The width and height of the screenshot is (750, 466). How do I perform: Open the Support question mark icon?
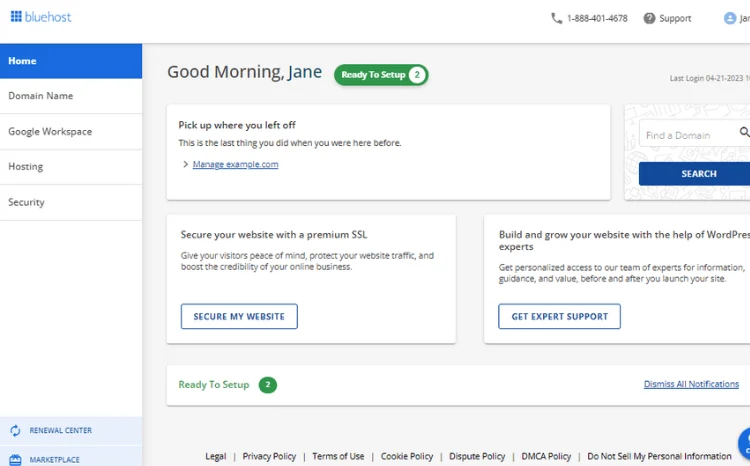click(x=649, y=18)
